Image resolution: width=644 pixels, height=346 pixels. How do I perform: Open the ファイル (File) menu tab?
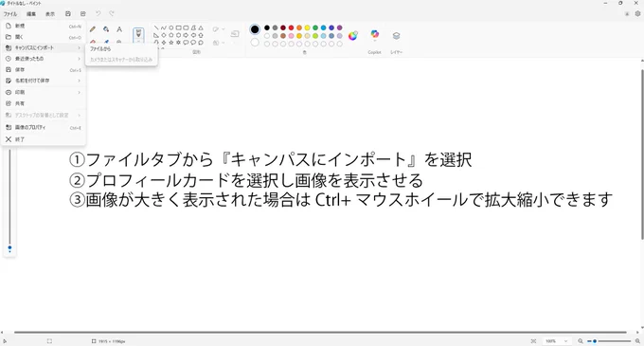(x=10, y=14)
